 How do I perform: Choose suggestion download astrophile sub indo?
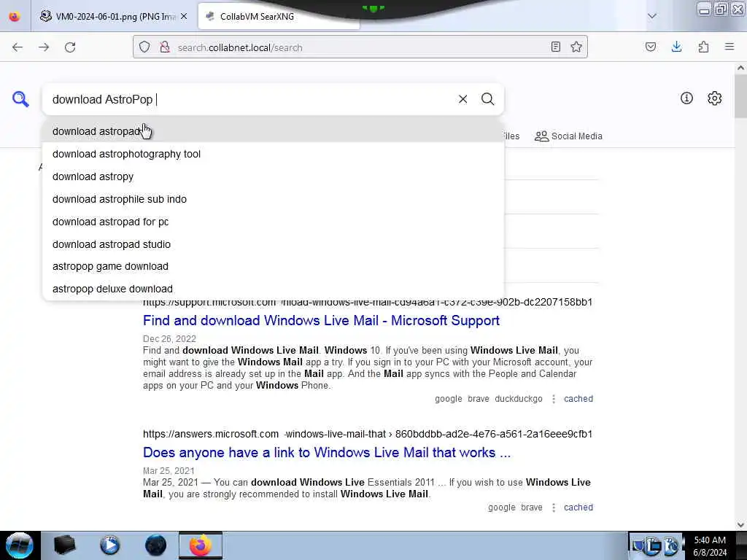pyautogui.click(x=273, y=199)
